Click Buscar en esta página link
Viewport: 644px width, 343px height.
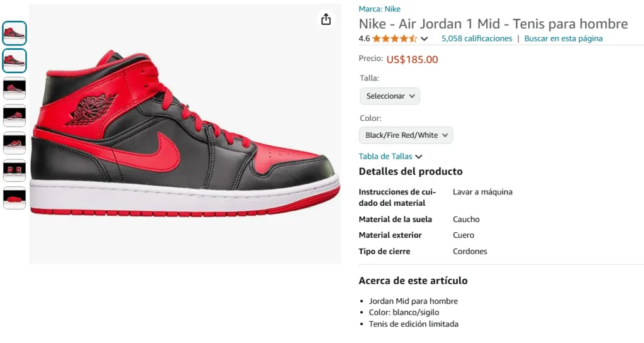(563, 38)
